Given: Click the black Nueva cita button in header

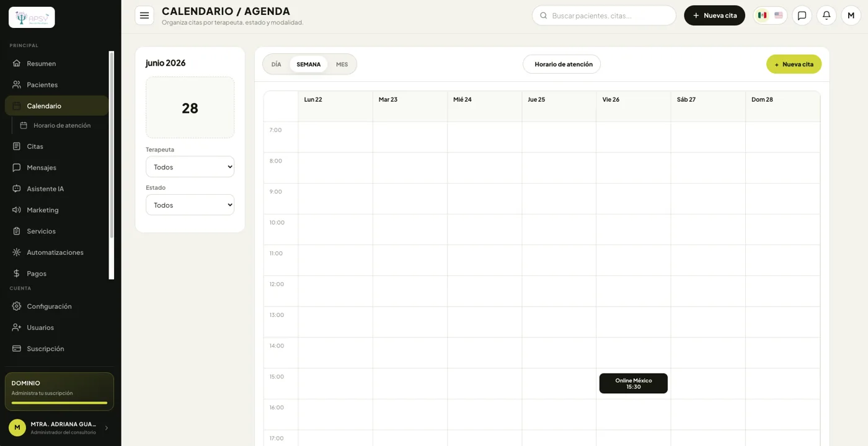Looking at the screenshot, I should (x=714, y=16).
